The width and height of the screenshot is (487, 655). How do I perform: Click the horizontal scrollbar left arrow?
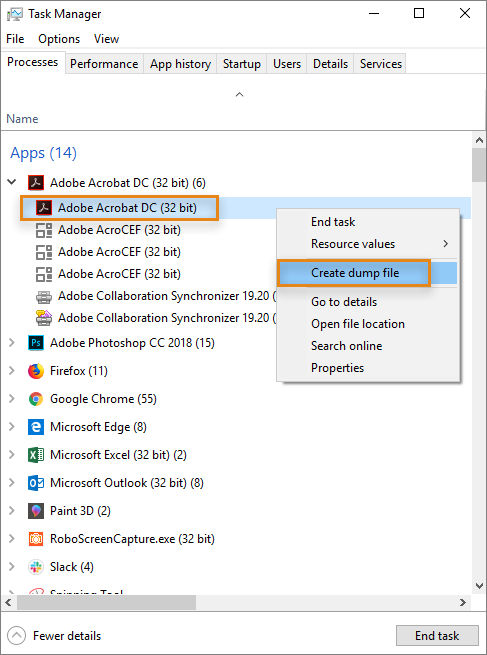click(x=8, y=602)
